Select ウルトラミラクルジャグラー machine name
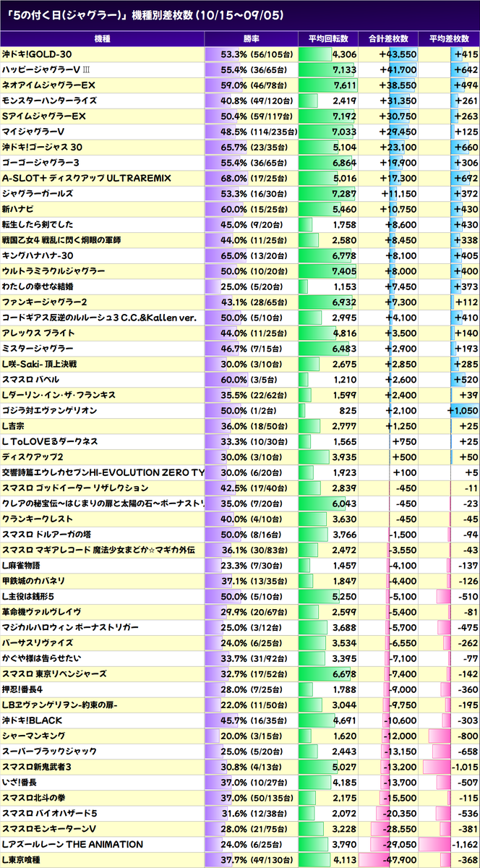The height and width of the screenshot is (868, 480). (53, 271)
